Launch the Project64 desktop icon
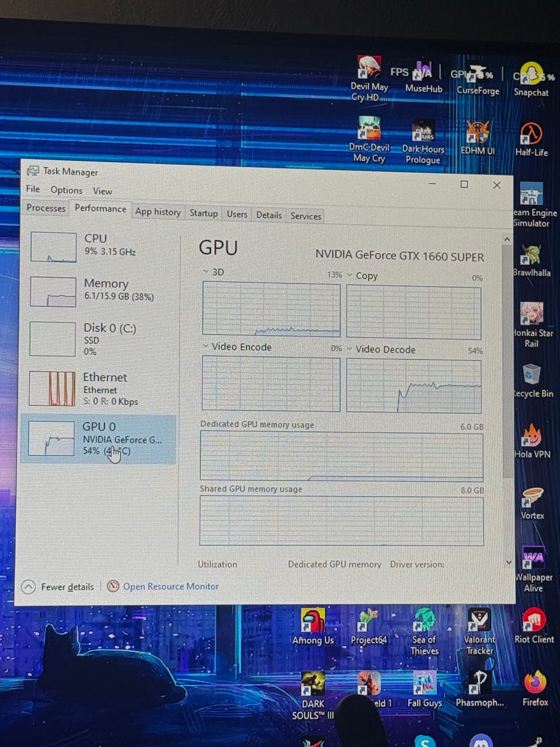This screenshot has width=560, height=747. (x=368, y=626)
